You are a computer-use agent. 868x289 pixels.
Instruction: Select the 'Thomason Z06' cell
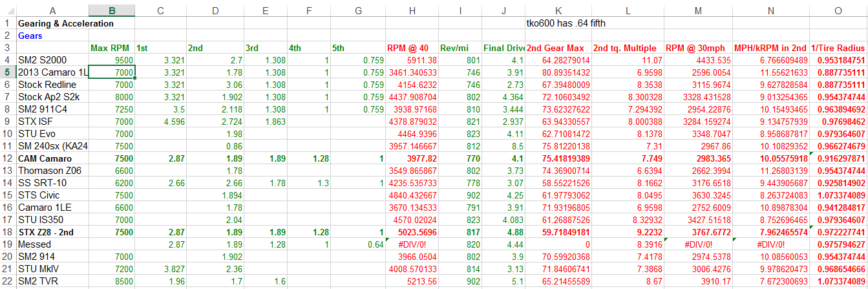click(x=52, y=171)
